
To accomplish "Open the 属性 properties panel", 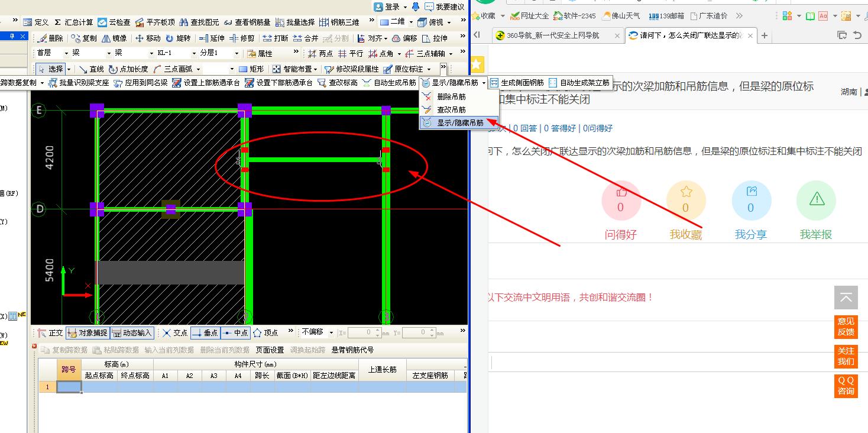I will 259,53.
